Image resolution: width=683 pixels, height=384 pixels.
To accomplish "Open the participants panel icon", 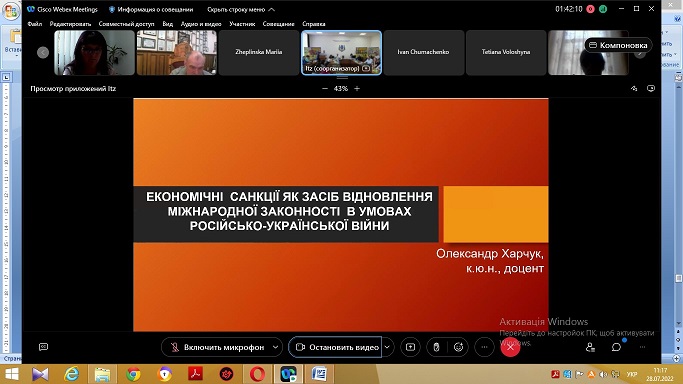I will [590, 347].
